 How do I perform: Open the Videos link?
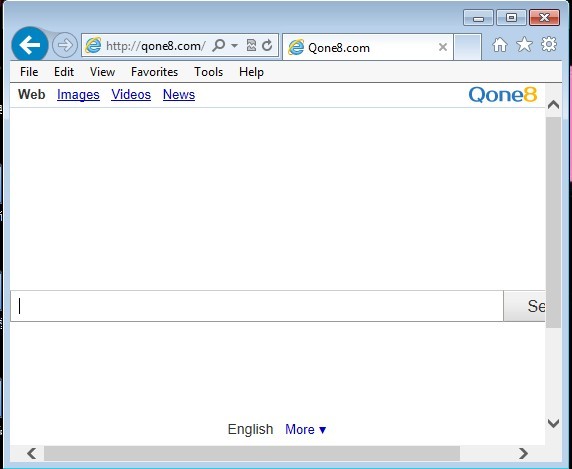pos(131,94)
